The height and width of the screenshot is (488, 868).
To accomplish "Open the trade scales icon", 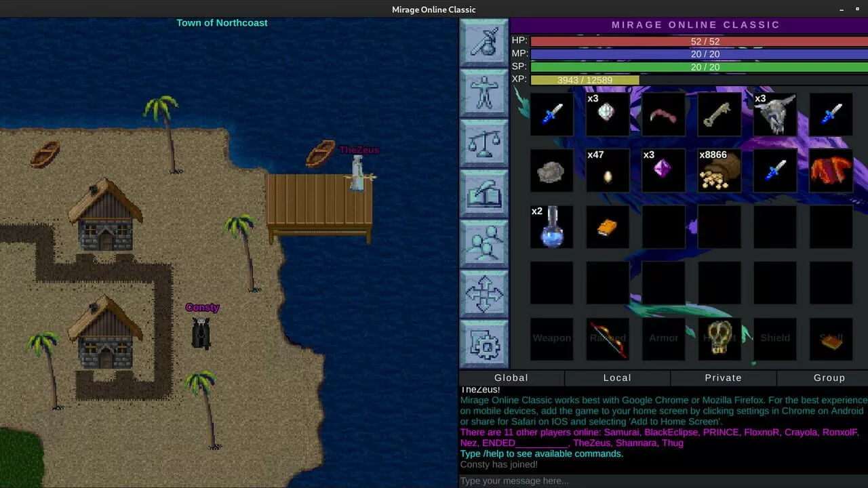I will click(484, 143).
